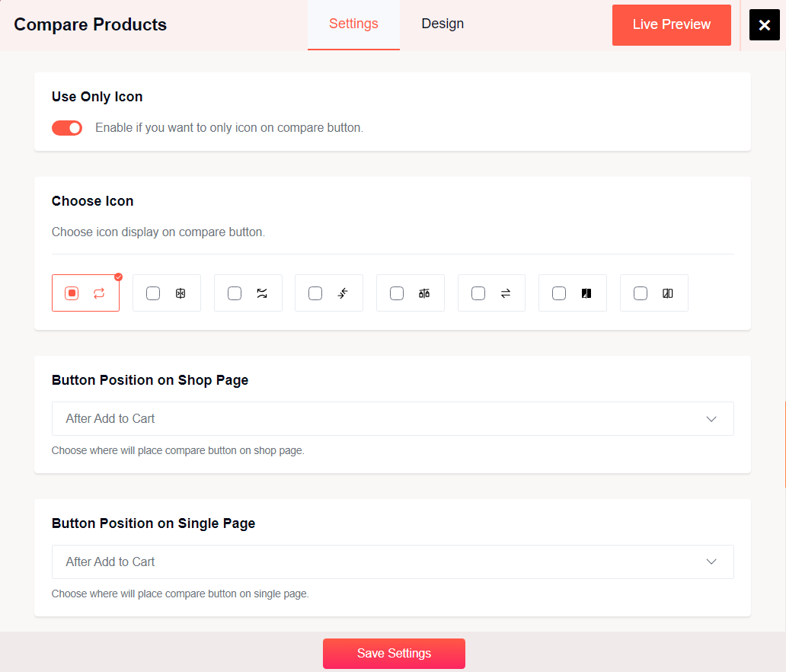This screenshot has height=672, width=786.
Task: Click the currently selected icon's check badge
Action: 118,277
